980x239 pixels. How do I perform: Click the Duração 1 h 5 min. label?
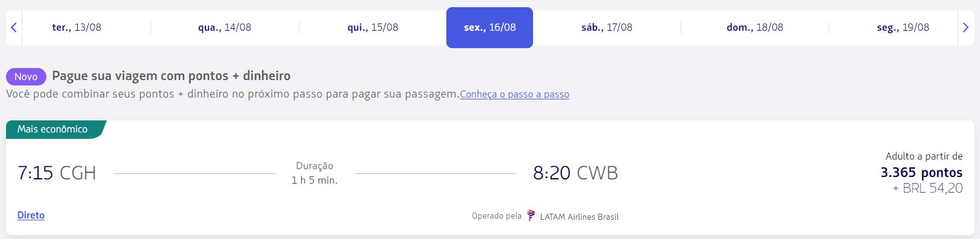coord(314,173)
